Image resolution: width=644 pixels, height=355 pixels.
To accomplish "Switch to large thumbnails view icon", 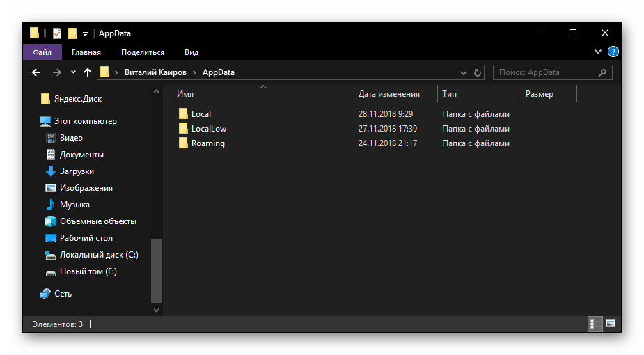I will tap(611, 324).
